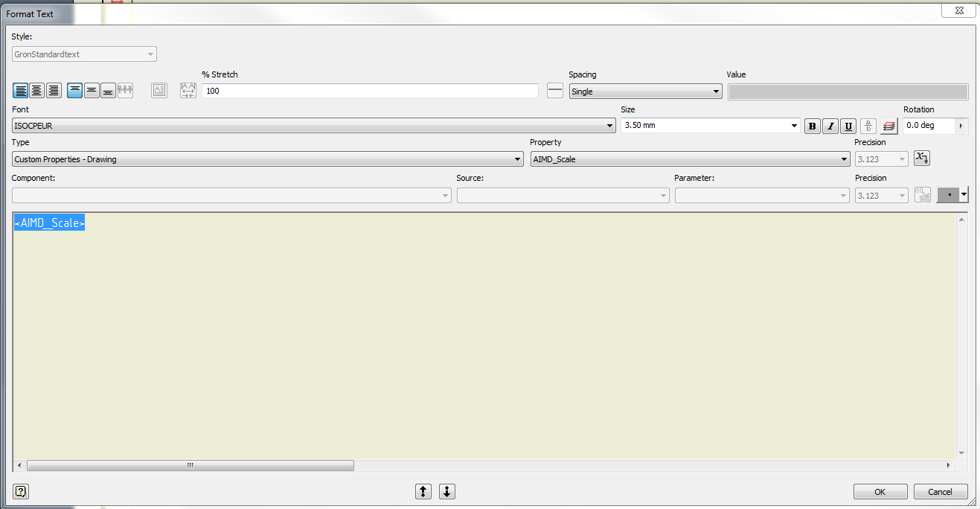The height and width of the screenshot is (509, 980).
Task: Expand the Rotation field arrow
Action: coord(961,126)
